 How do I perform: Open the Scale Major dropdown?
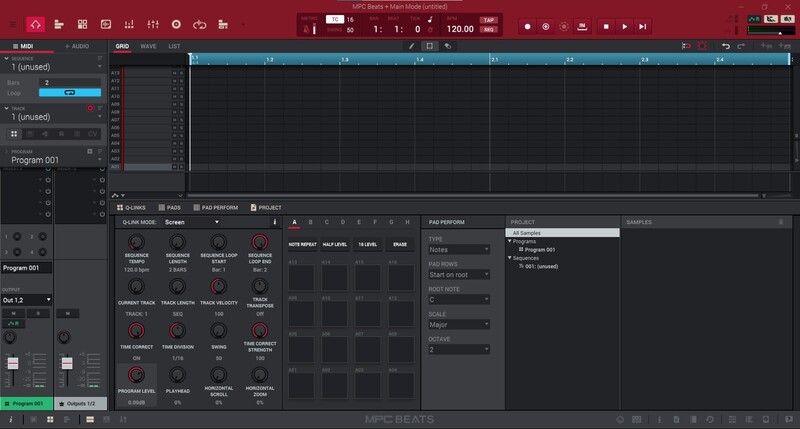pyautogui.click(x=458, y=324)
